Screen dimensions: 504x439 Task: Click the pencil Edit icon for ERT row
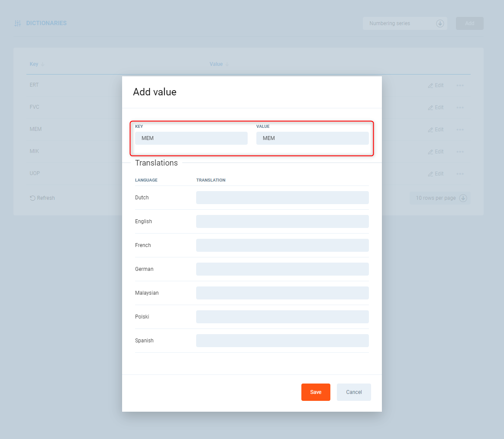pos(430,86)
